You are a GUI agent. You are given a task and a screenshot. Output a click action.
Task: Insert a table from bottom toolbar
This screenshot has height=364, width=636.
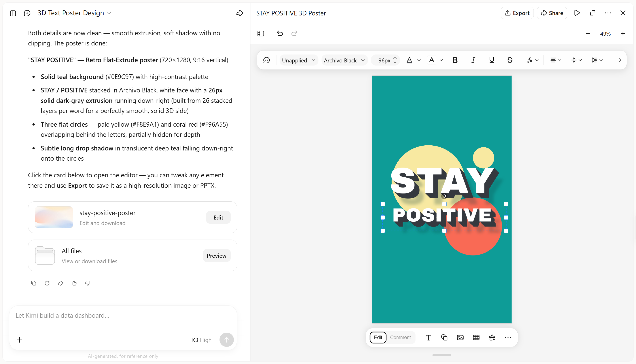pyautogui.click(x=476, y=338)
